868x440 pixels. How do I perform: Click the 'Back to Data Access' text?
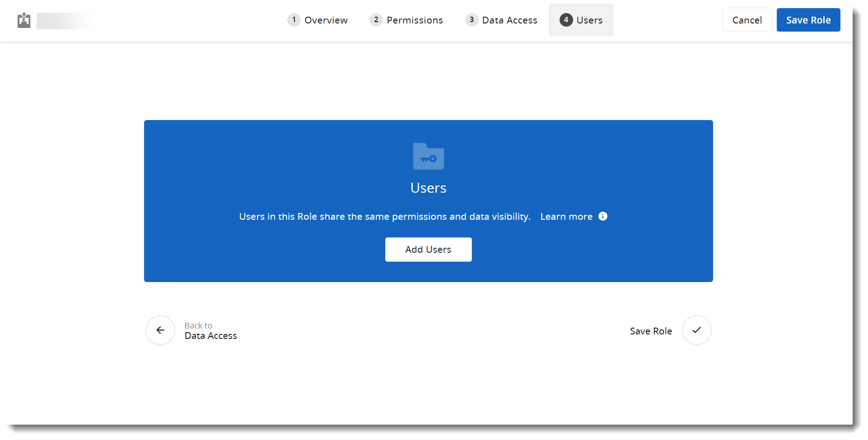tap(210, 331)
